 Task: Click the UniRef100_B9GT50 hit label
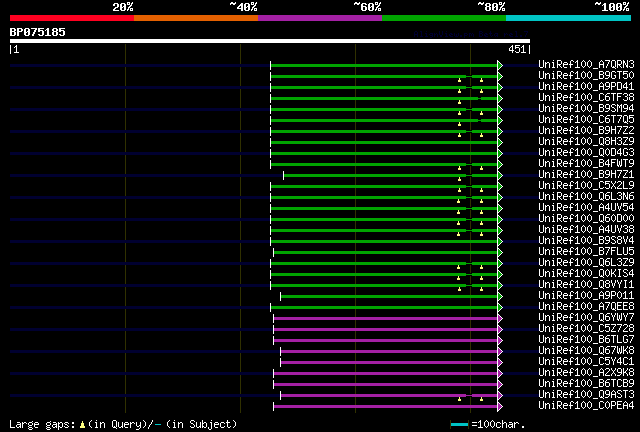[586, 75]
